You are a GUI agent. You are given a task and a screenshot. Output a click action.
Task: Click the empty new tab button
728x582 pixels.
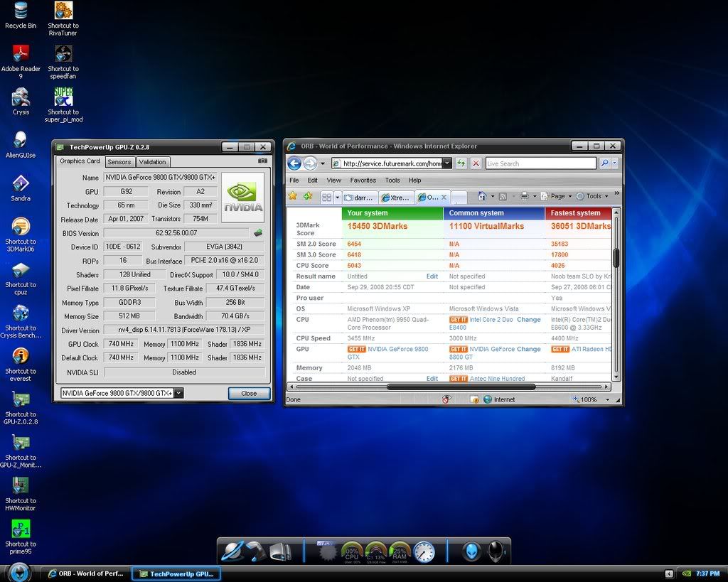click(x=459, y=198)
